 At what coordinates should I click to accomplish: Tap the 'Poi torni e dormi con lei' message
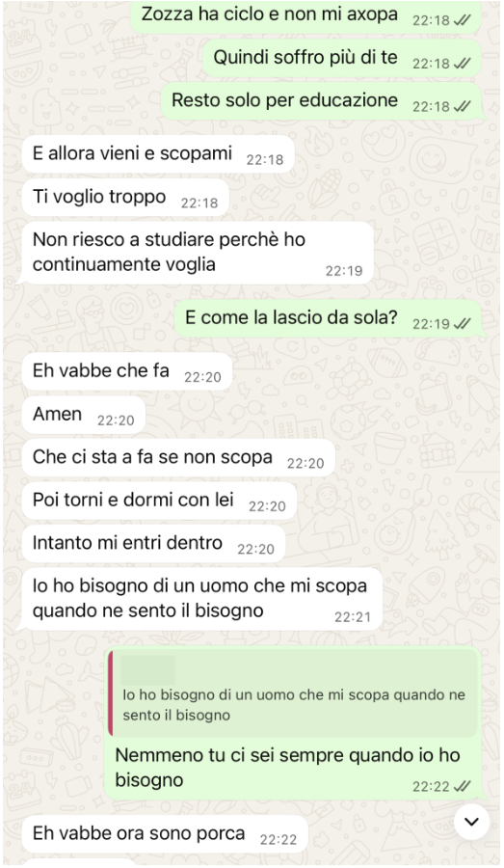(x=159, y=501)
